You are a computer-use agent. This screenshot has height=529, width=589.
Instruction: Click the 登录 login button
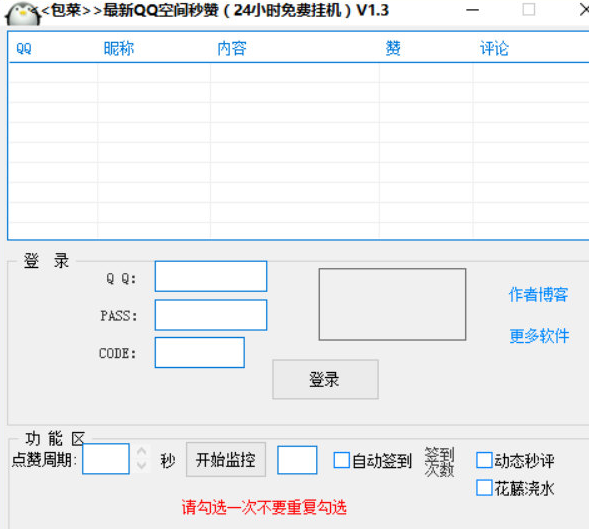[325, 379]
